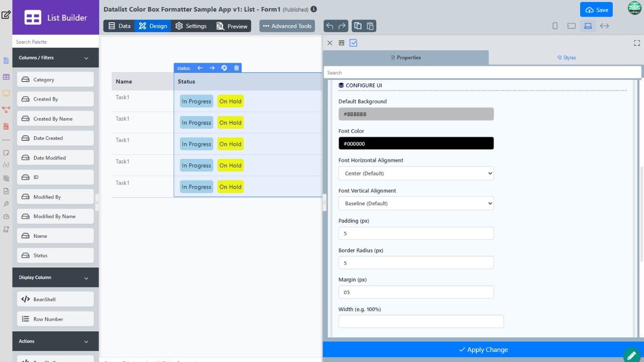Open Font Horizontal Alignment dropdown
The width and height of the screenshot is (644, 362).
416,173
